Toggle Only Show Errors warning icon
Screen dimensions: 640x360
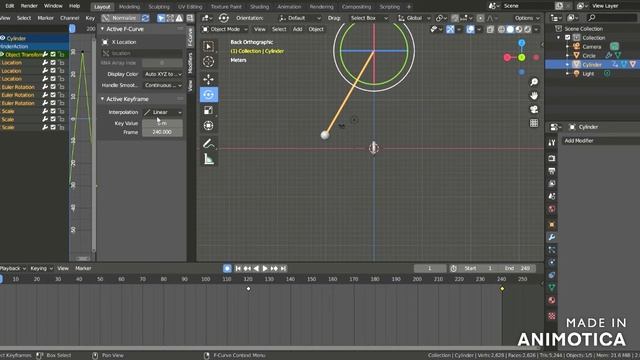click(179, 18)
